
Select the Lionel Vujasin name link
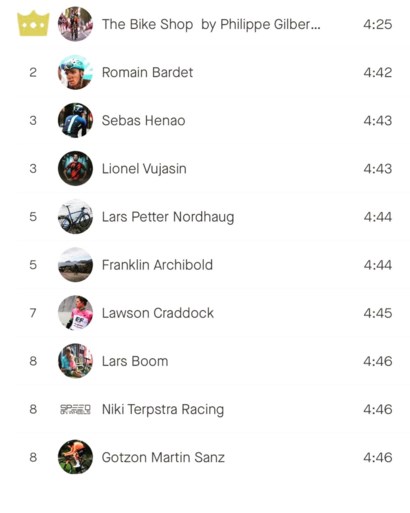(144, 169)
